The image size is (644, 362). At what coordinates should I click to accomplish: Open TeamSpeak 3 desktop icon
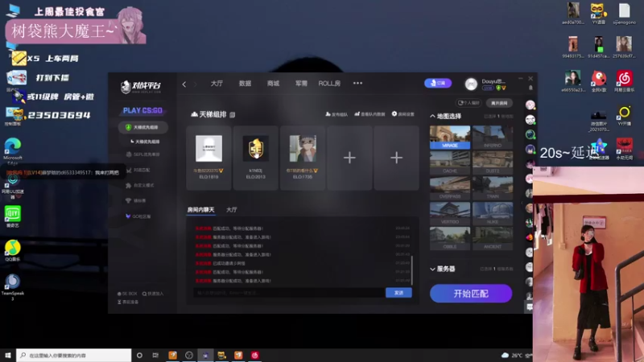pyautogui.click(x=13, y=287)
